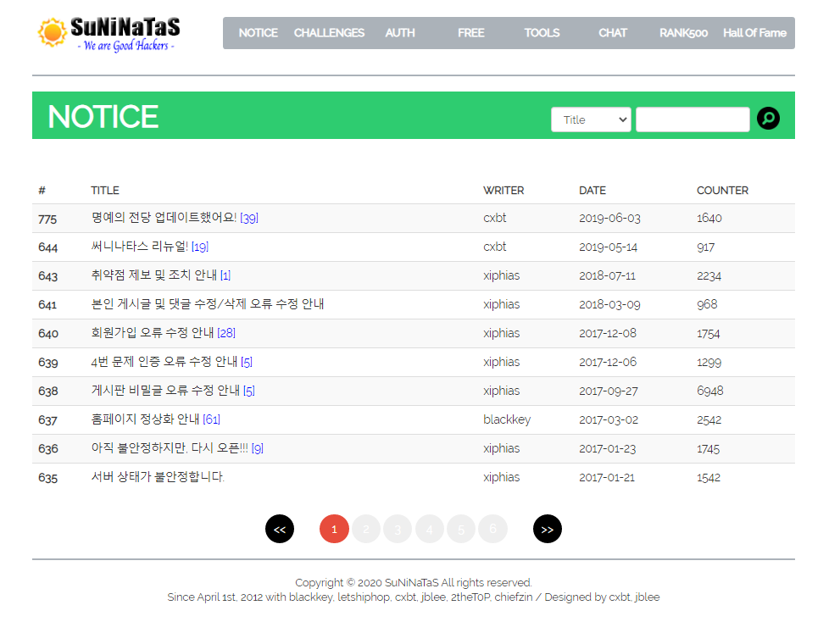Go to next pages with >> button
This screenshot has width=840, height=633.
click(x=547, y=529)
